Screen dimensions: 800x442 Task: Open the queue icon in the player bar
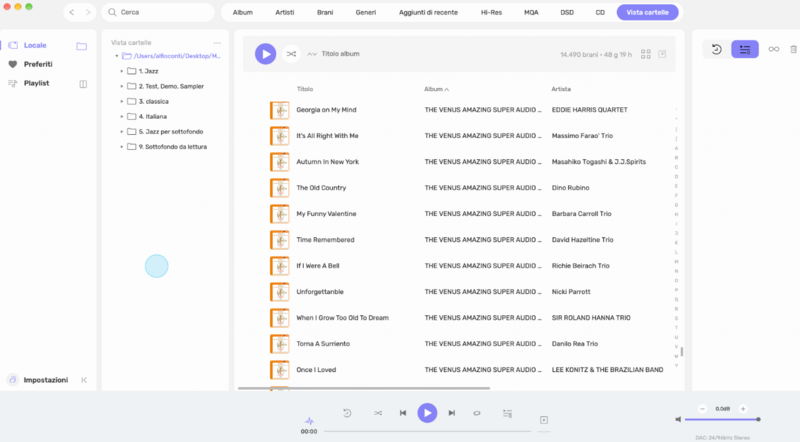point(507,413)
